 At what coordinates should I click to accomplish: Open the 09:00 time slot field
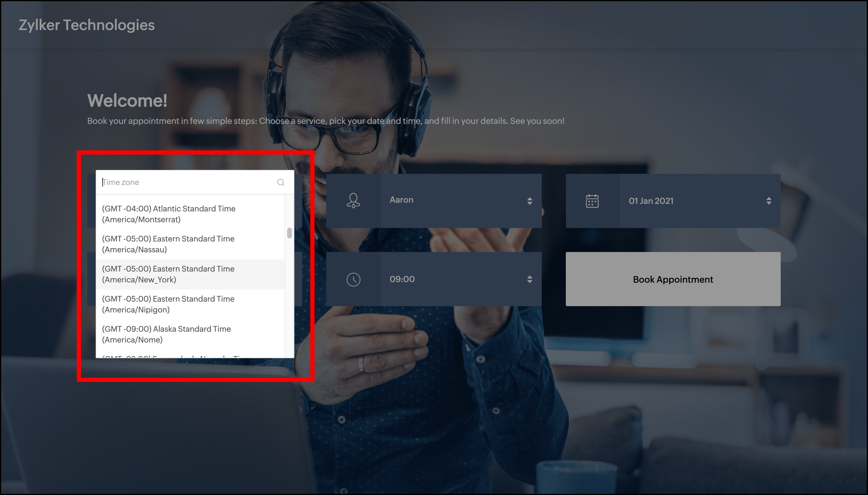point(453,279)
